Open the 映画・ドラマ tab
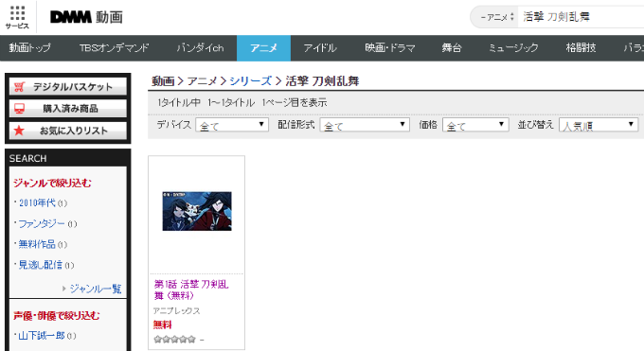 [x=390, y=48]
